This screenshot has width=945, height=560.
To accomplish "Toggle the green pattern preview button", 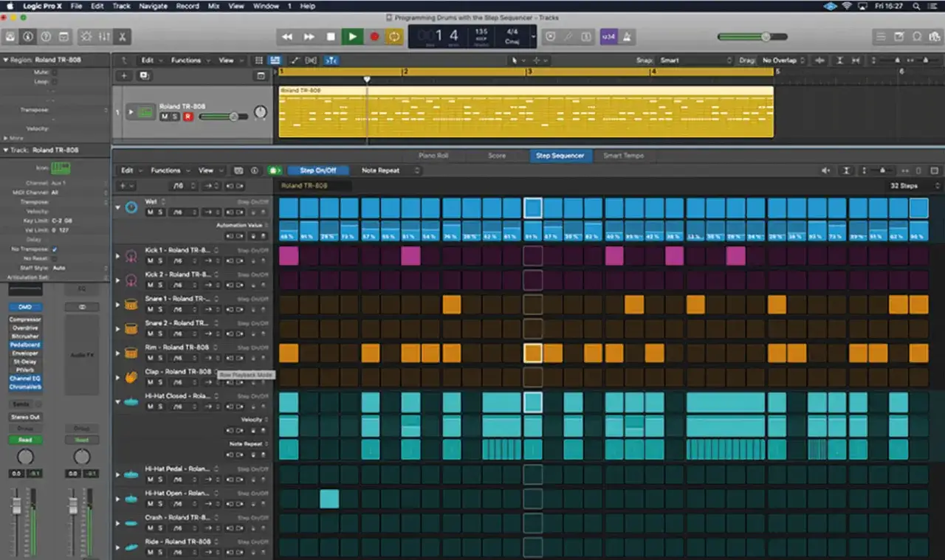I will pos(275,170).
